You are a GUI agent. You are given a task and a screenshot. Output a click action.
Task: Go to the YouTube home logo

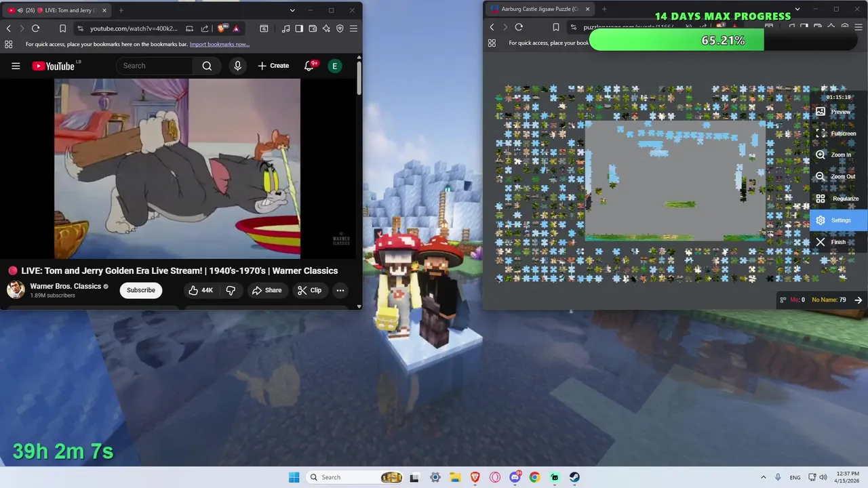pyautogui.click(x=53, y=66)
